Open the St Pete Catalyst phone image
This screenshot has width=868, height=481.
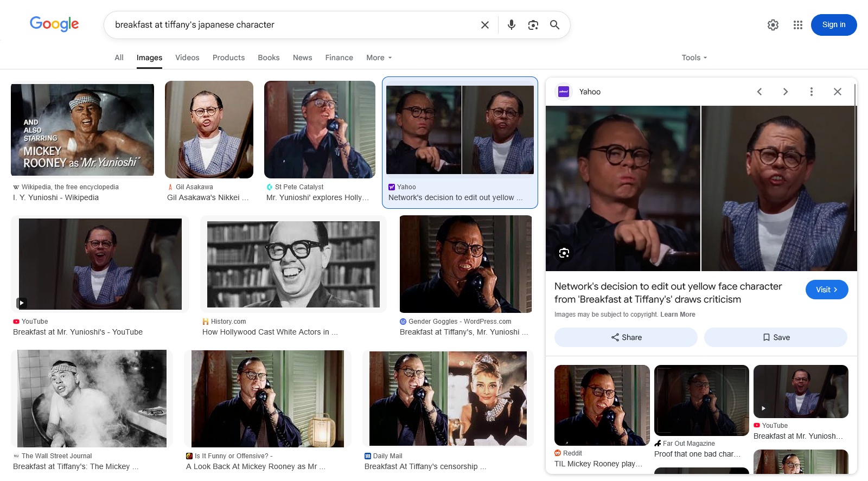320,130
